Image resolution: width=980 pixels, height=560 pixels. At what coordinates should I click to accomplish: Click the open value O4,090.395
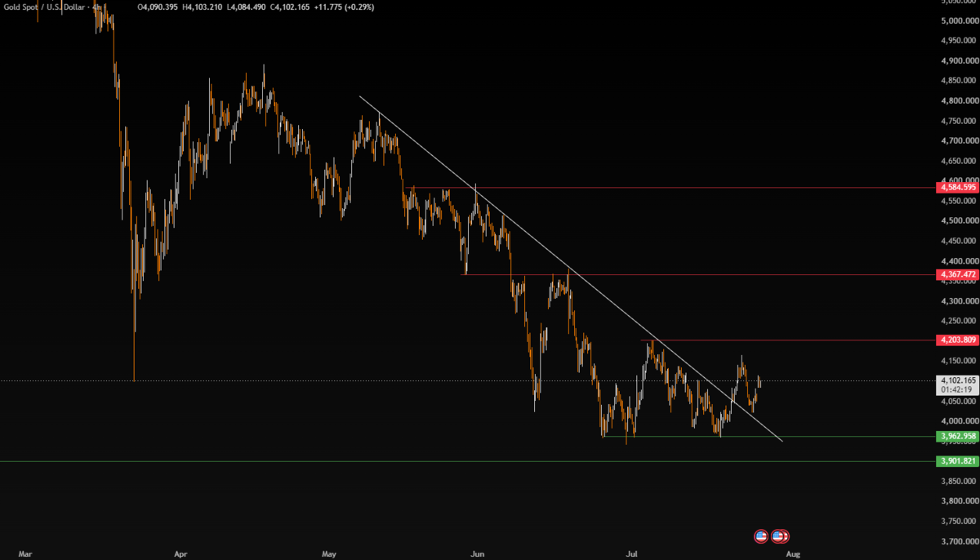tap(158, 7)
